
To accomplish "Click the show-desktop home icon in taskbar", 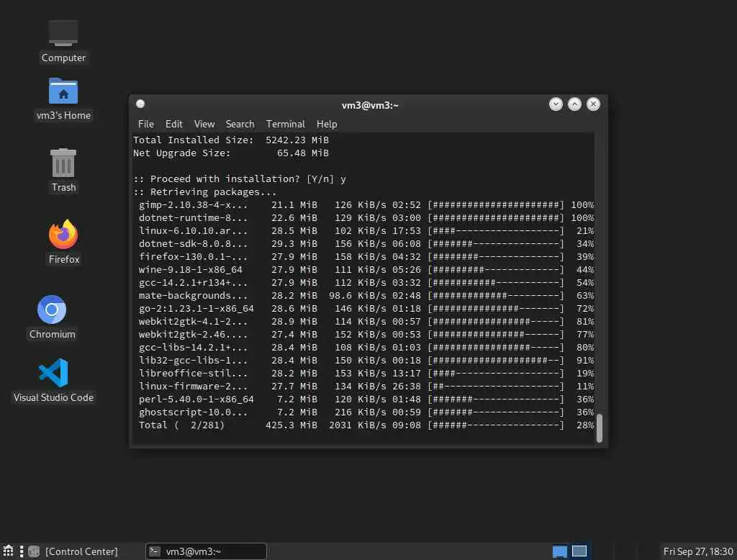I will [8, 551].
